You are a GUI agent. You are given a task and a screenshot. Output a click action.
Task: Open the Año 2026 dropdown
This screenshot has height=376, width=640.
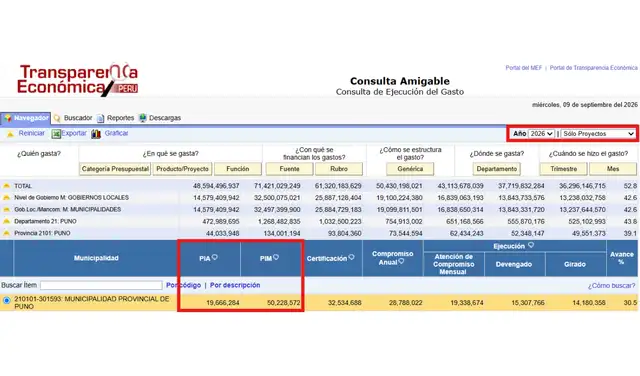(x=541, y=134)
